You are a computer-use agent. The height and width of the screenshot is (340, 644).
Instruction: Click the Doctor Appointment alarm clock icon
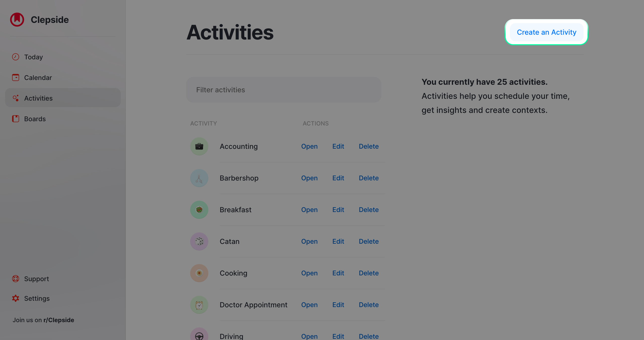(x=199, y=305)
